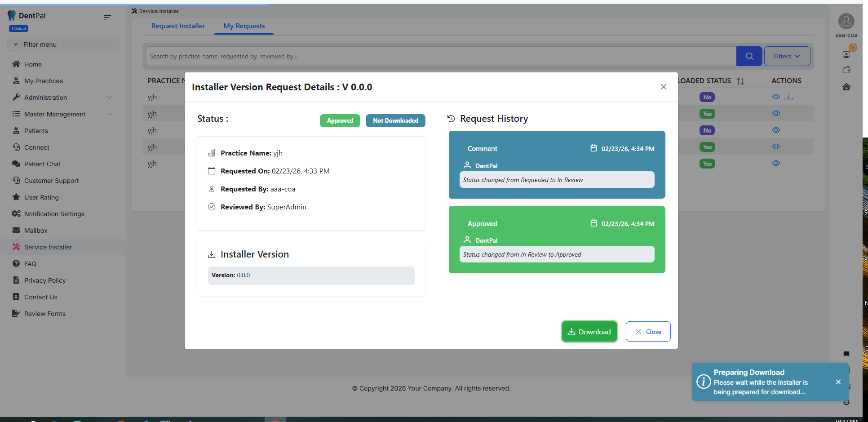Sort by Downloaded Status column arrows
868x422 pixels.
click(x=740, y=81)
